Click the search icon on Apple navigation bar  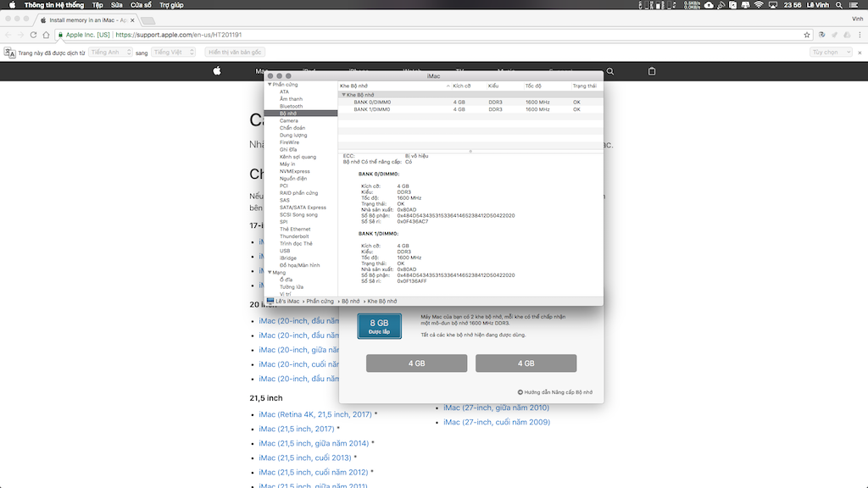(610, 71)
